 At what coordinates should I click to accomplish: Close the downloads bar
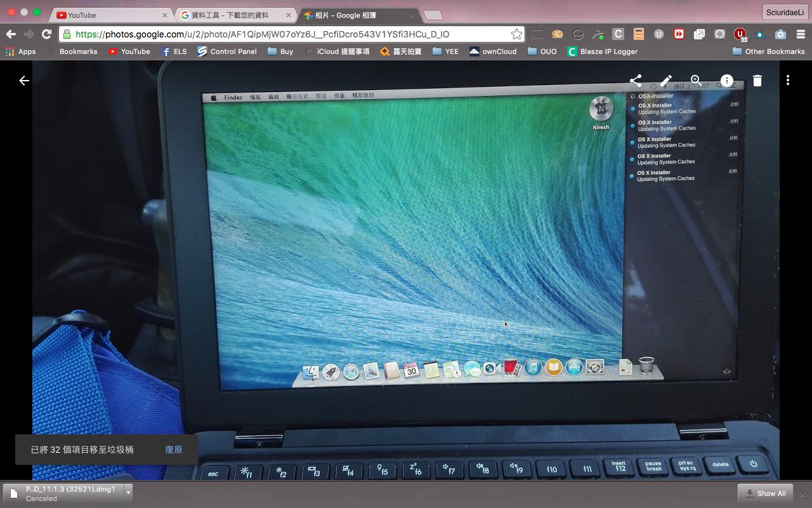click(x=803, y=493)
